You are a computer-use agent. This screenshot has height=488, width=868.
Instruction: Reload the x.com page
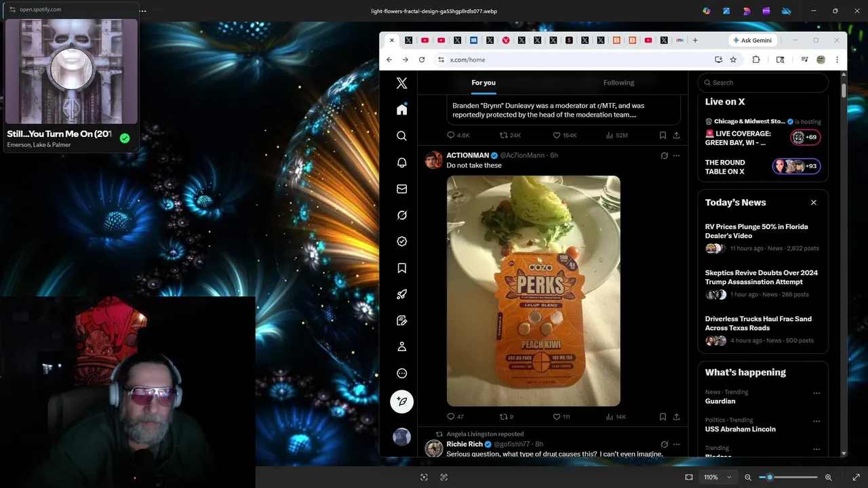(422, 60)
